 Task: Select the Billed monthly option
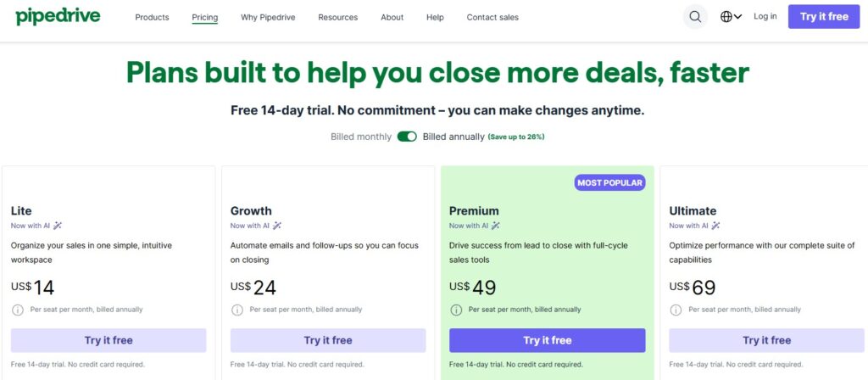361,137
